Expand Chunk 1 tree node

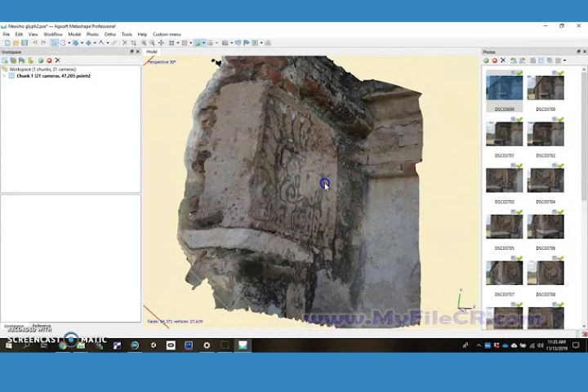pos(4,76)
